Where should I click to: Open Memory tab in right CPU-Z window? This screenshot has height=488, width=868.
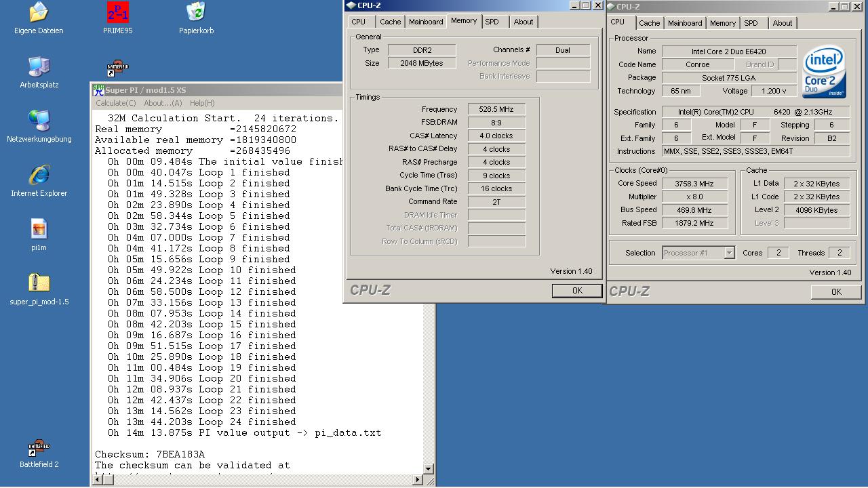723,23
